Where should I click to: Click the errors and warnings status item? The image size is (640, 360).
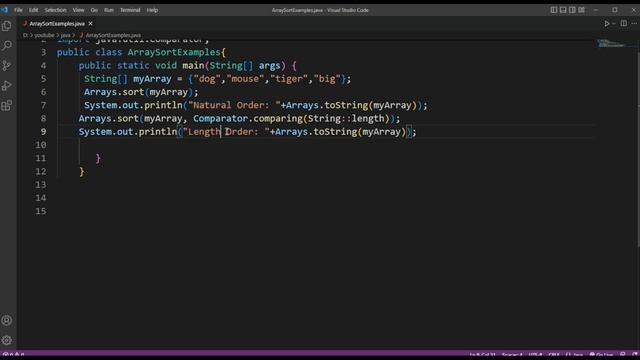point(13,355)
